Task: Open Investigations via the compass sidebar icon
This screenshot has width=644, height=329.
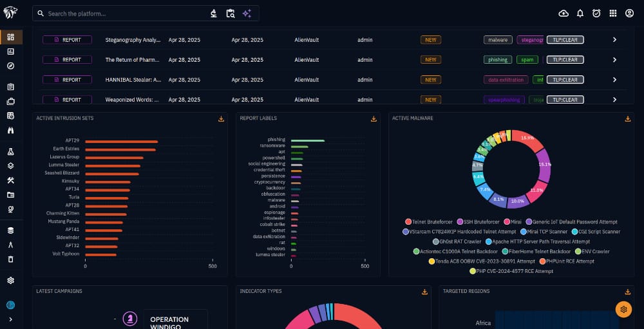Action: click(x=11, y=66)
